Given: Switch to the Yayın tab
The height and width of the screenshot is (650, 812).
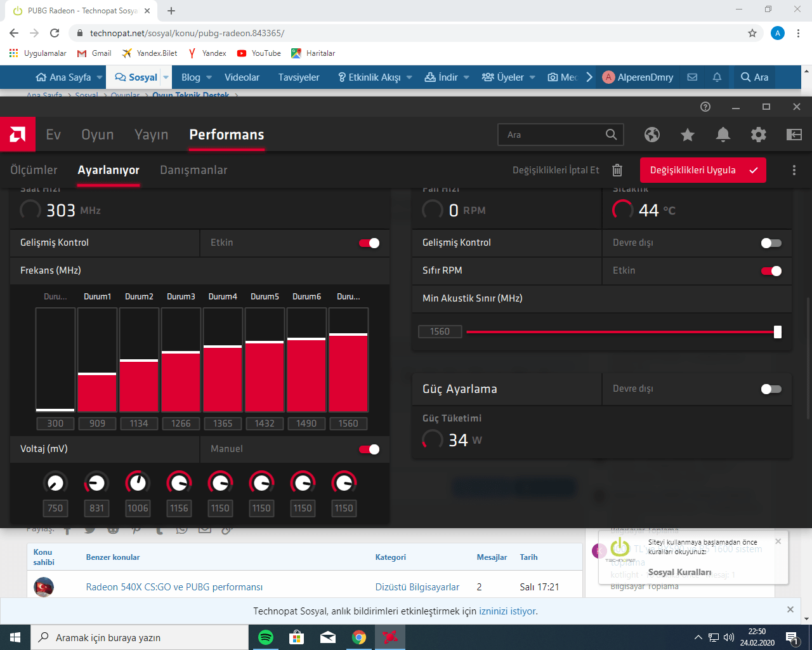Looking at the screenshot, I should click(151, 135).
